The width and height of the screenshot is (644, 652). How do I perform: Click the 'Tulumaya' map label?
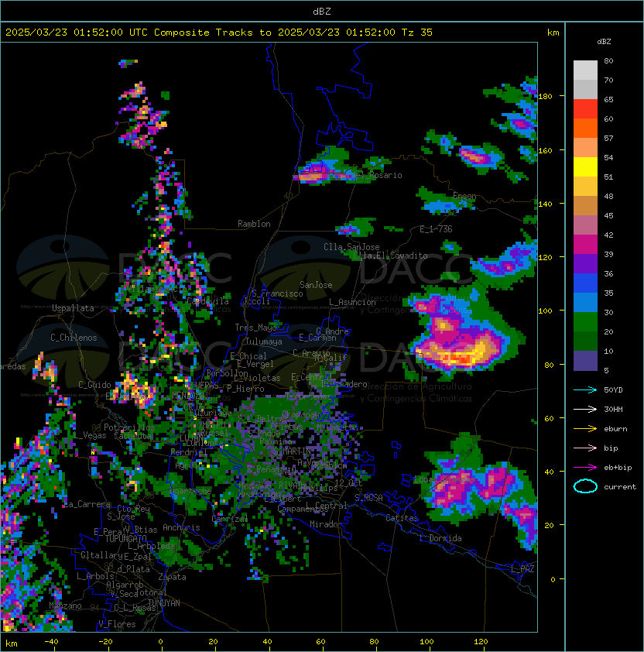264,341
